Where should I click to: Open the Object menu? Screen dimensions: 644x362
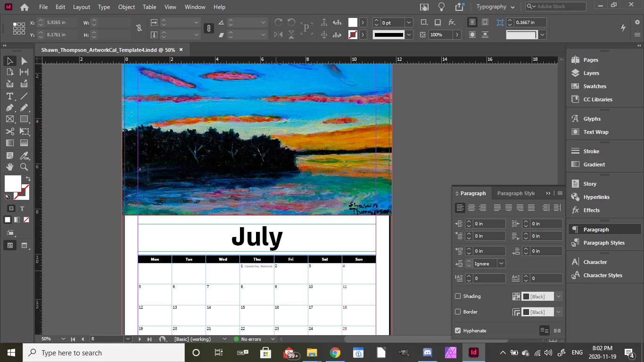(126, 7)
